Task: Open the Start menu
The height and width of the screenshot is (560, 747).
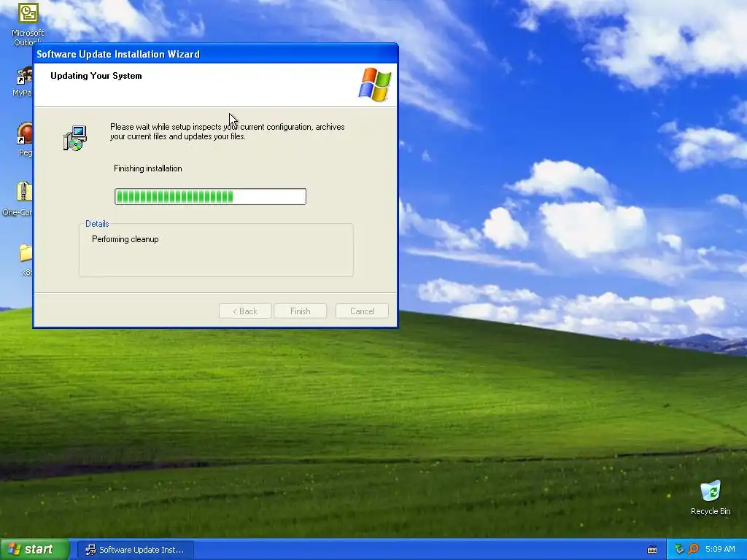Action: coord(34,549)
